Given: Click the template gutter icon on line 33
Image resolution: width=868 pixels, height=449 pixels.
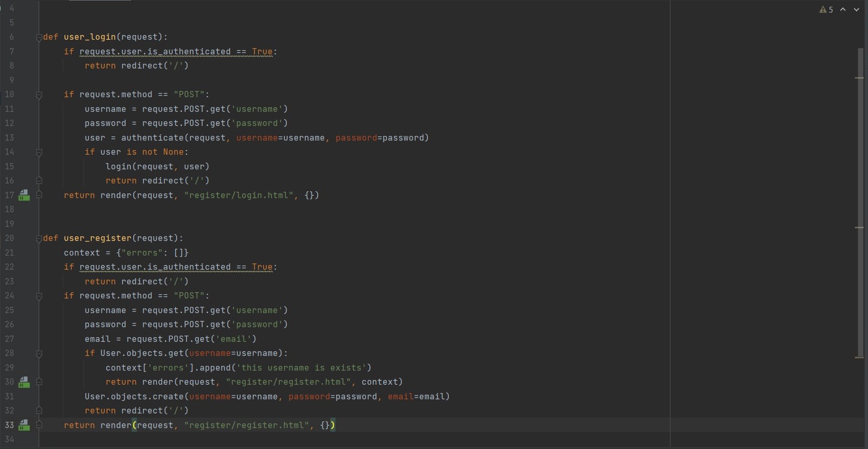Looking at the screenshot, I should pos(24,425).
